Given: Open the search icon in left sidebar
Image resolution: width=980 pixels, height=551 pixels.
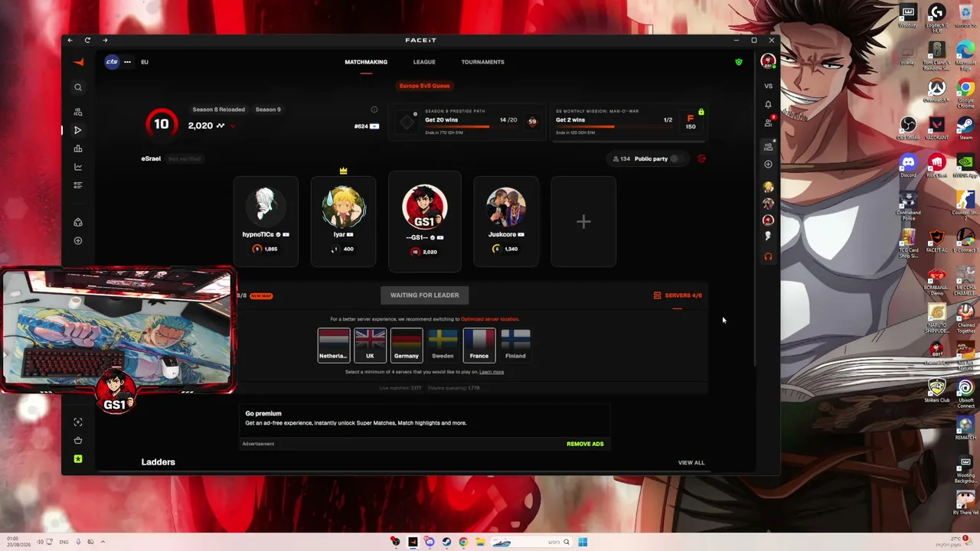Looking at the screenshot, I should click(x=78, y=87).
